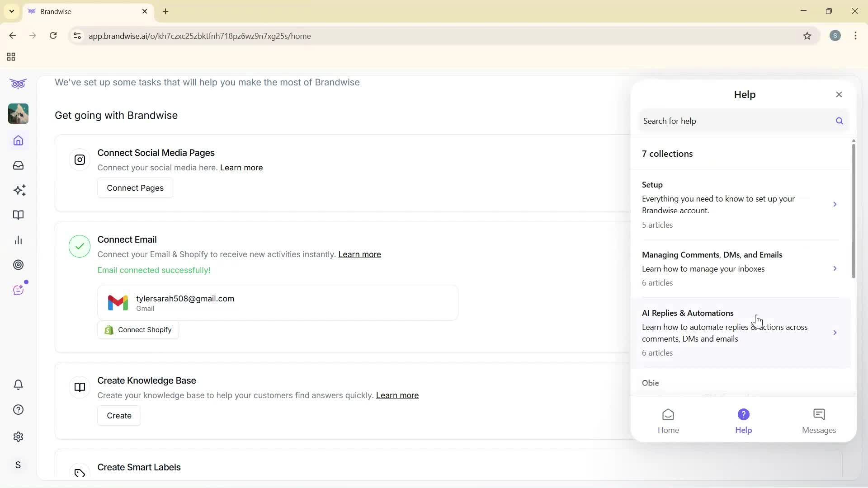This screenshot has height=488, width=868.
Task: Open the Home icon in the sidebar
Action: click(x=18, y=141)
